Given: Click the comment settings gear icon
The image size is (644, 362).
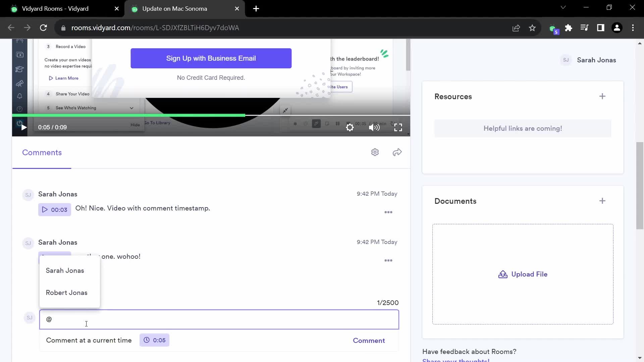Looking at the screenshot, I should 375,152.
